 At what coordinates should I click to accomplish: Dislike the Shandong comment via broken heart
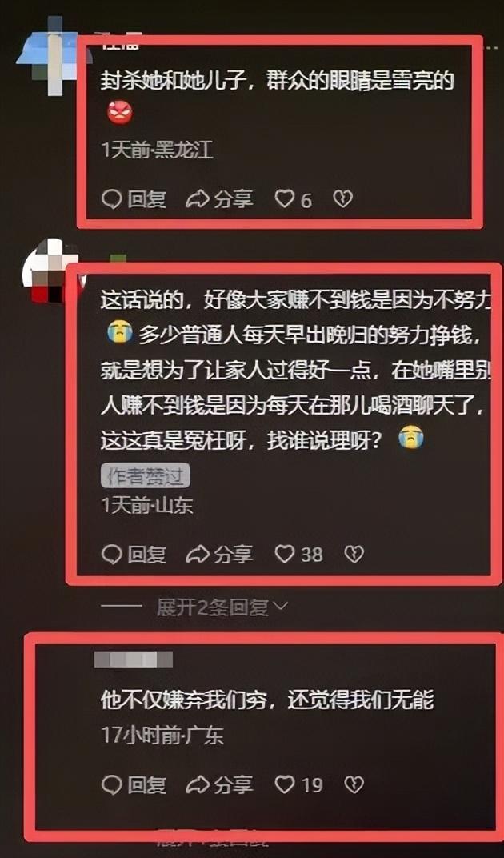point(354,555)
